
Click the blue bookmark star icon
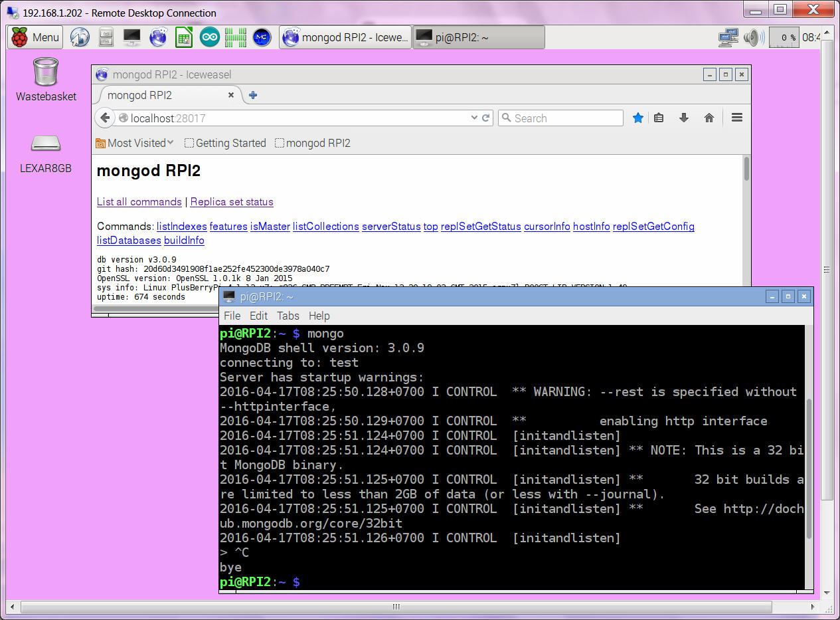(x=638, y=118)
